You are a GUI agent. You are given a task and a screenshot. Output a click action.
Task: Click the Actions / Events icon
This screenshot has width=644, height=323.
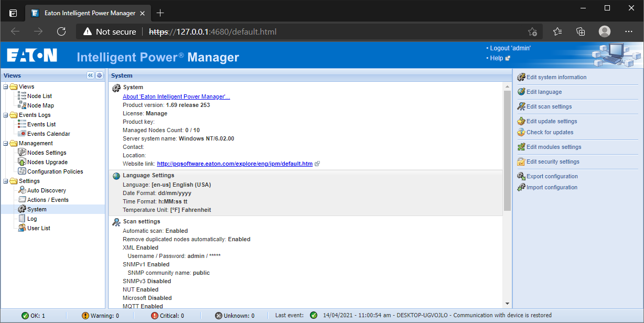click(x=22, y=200)
